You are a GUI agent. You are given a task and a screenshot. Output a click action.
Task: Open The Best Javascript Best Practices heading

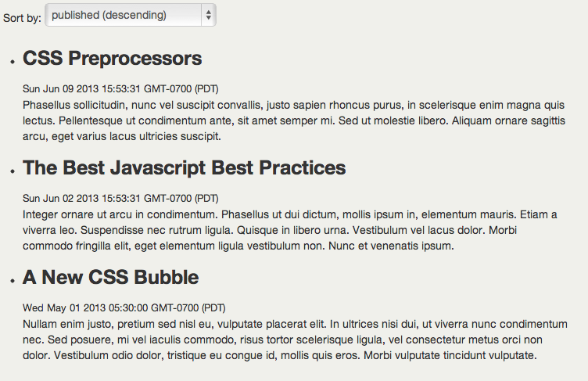coord(184,167)
